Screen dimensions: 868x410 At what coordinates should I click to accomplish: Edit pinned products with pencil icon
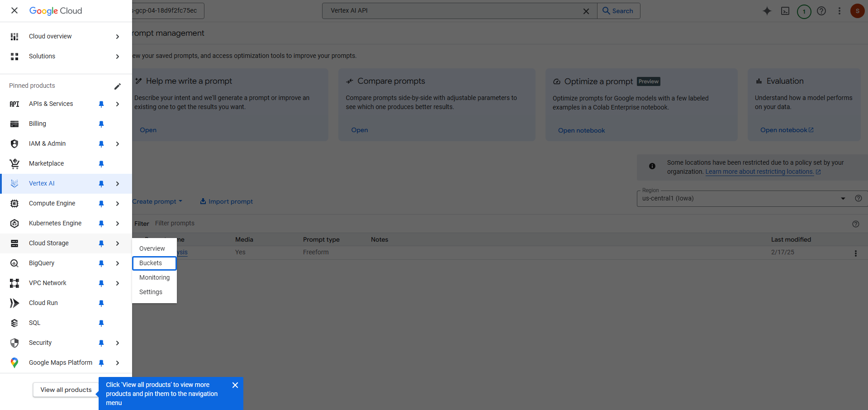tap(118, 86)
